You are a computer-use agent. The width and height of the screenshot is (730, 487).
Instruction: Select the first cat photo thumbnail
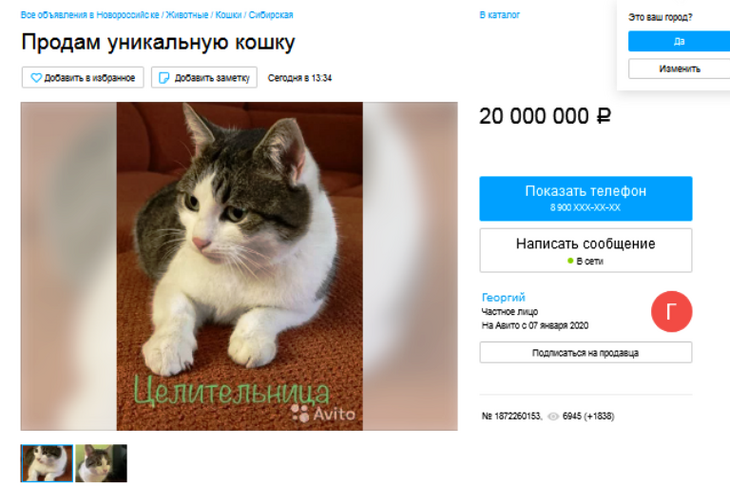coord(47,463)
